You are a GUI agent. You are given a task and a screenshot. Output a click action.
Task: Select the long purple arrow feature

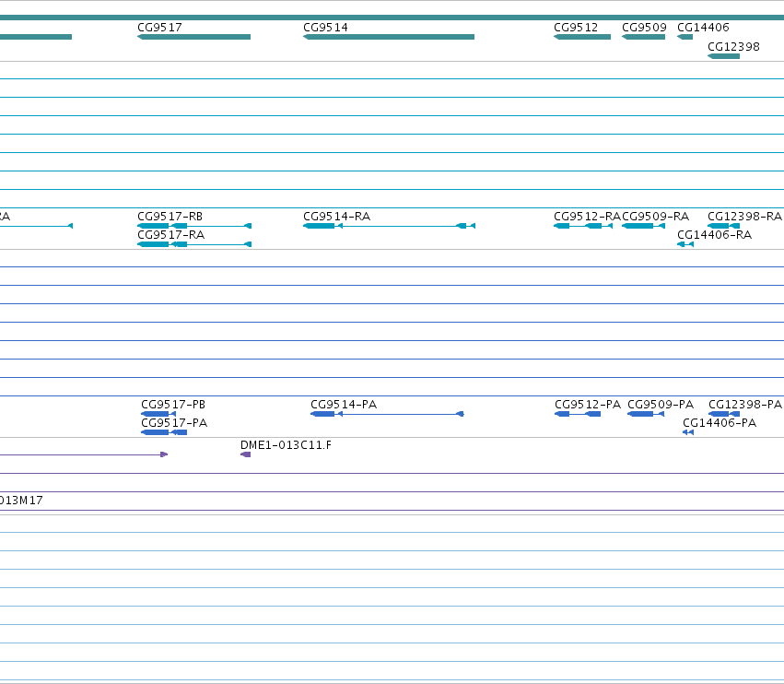click(x=84, y=454)
